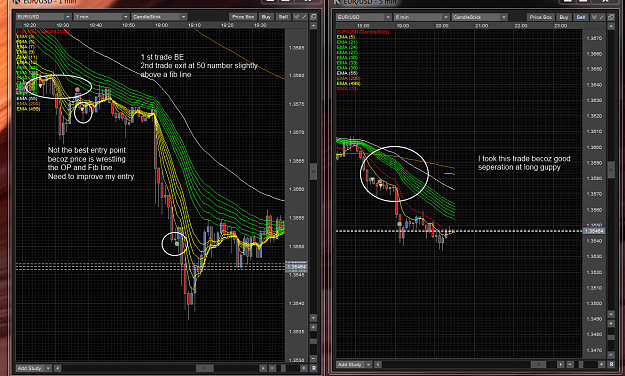Viewport: 625px width, 376px height.
Task: Click reset R button in 1 min chart
Action: 314,368
